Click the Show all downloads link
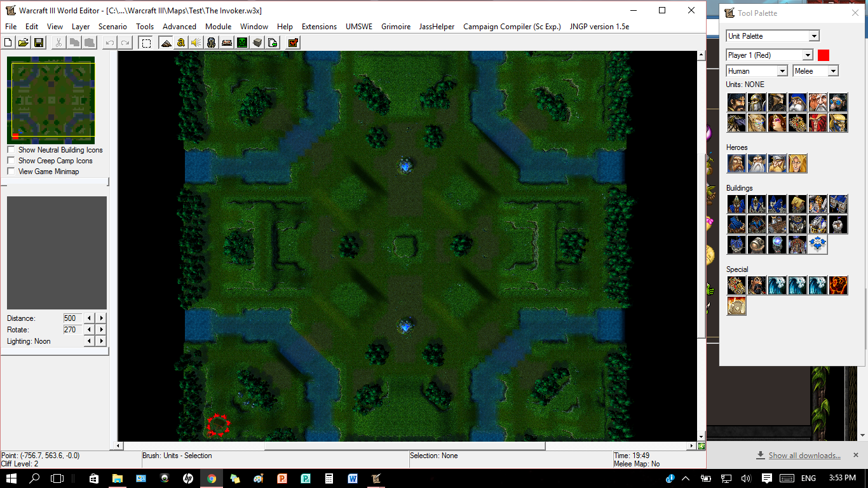The image size is (868, 488). click(804, 456)
